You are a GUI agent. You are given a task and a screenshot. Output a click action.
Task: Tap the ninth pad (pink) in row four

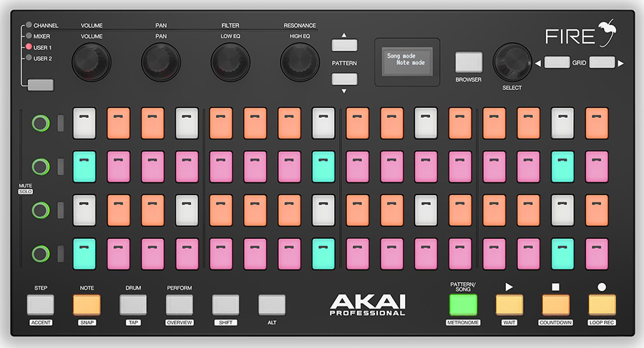[358, 254]
